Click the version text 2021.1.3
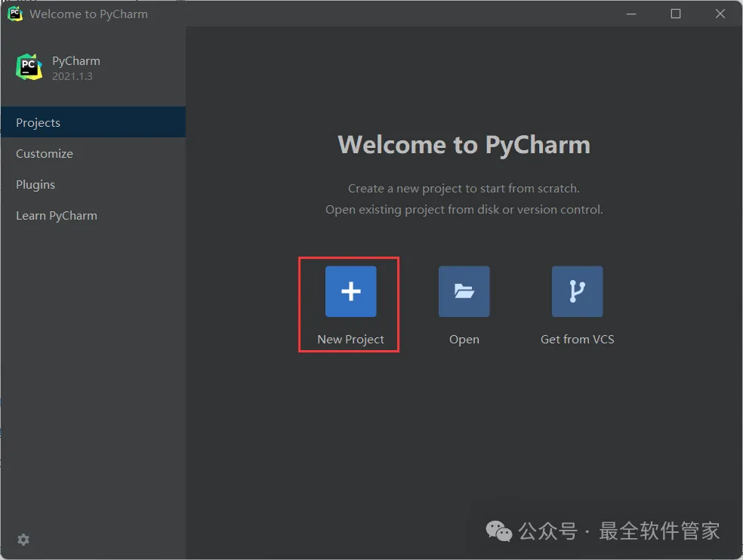The image size is (743, 560). 72,76
